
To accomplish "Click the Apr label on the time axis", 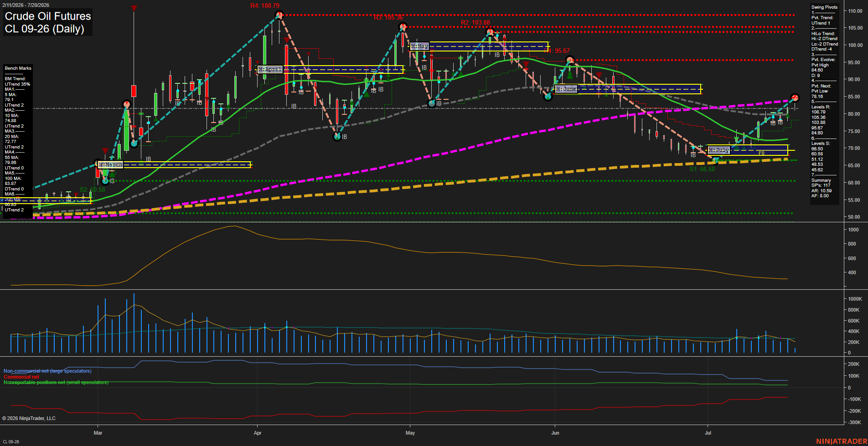I will tap(258, 433).
